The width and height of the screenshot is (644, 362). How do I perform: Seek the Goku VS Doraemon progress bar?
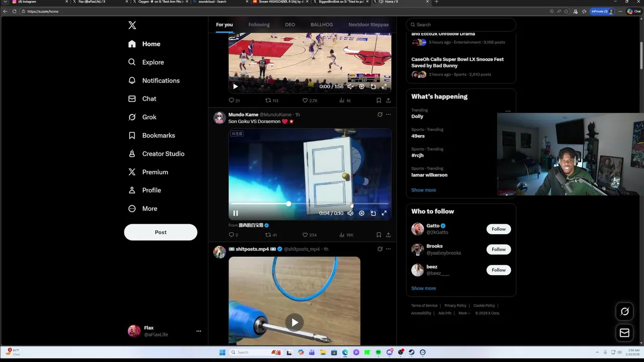pos(309,204)
